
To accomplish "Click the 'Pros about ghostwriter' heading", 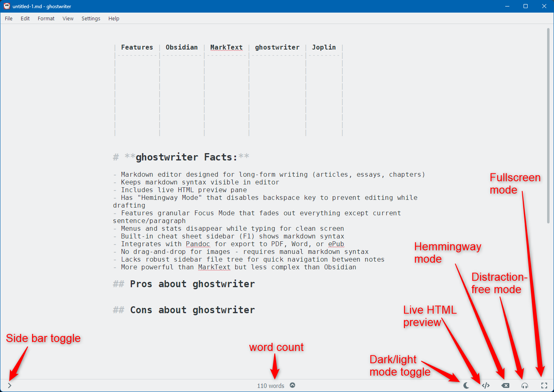I will (193, 284).
